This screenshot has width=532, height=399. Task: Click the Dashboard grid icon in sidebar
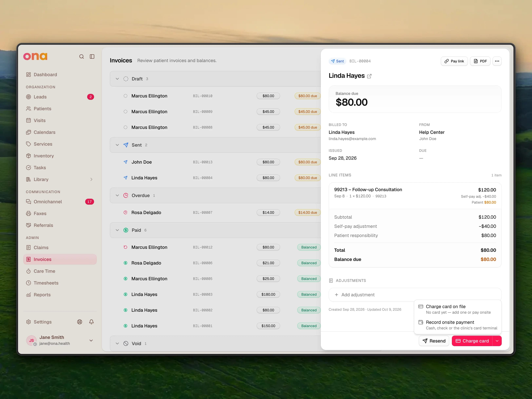tap(28, 75)
